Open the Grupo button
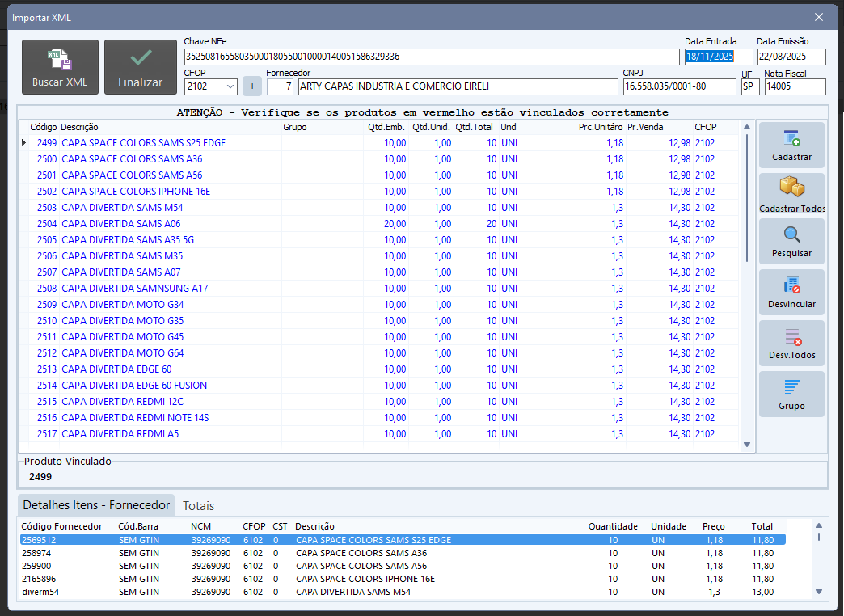The width and height of the screenshot is (844, 616). tap(791, 394)
